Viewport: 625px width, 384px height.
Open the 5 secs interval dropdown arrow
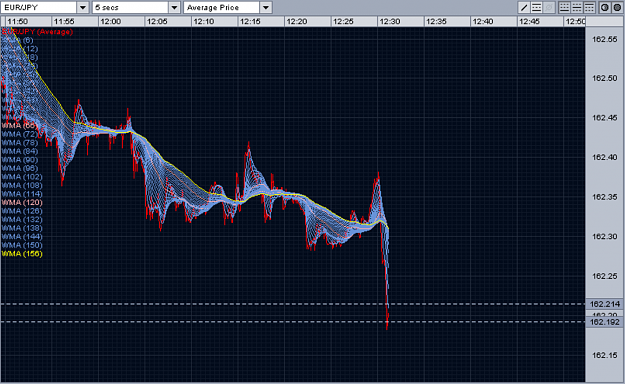(x=174, y=7)
